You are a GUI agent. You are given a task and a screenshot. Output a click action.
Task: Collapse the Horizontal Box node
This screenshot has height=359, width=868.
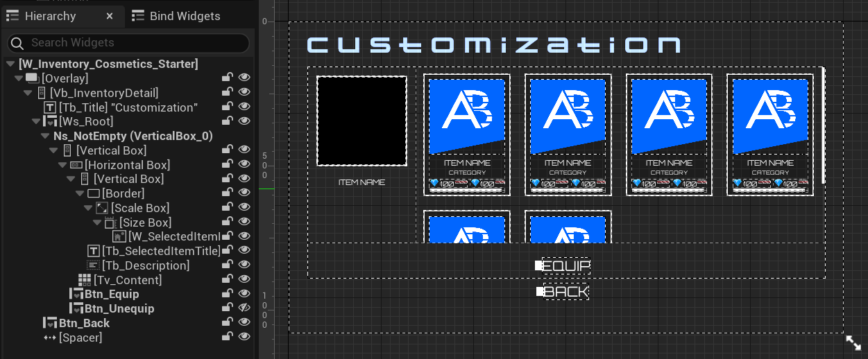pyautogui.click(x=62, y=165)
